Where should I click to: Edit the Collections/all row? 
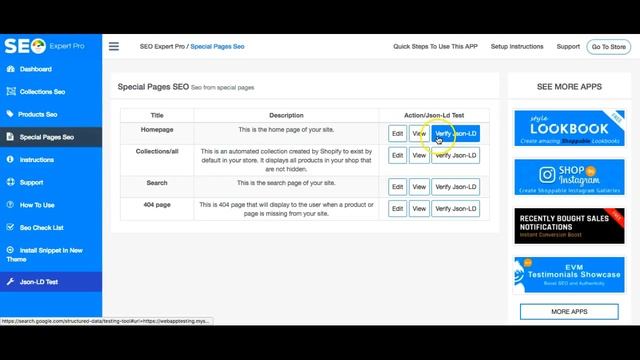tap(397, 156)
